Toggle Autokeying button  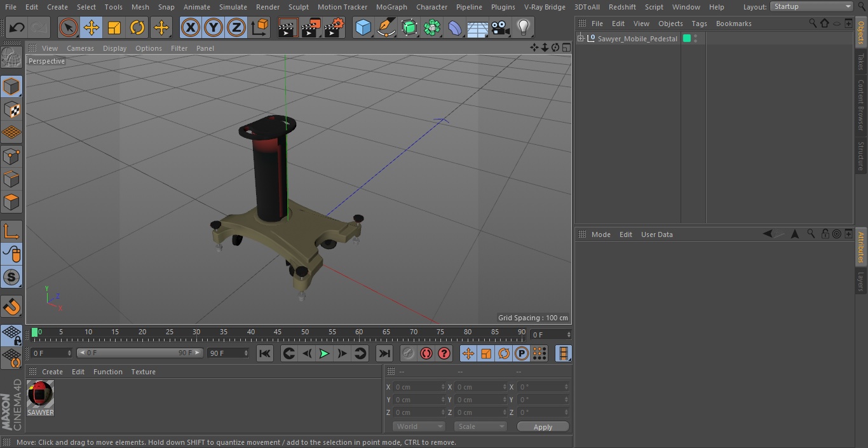pyautogui.click(x=426, y=353)
